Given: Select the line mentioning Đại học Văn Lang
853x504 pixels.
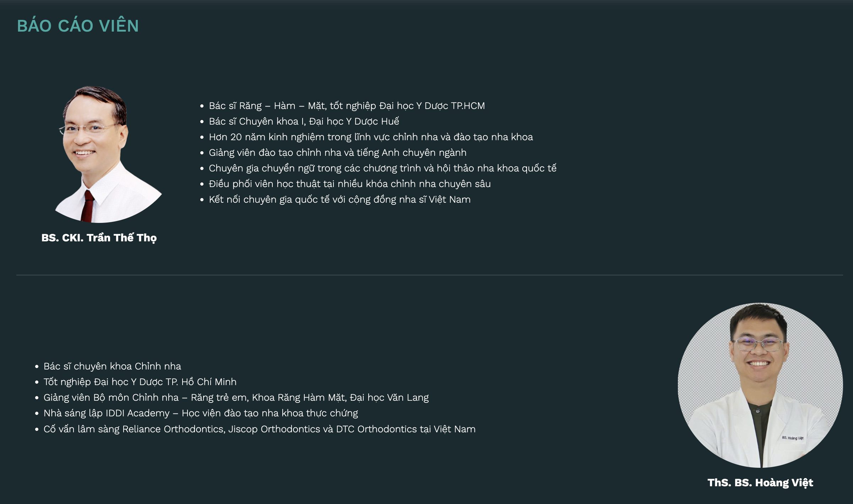Looking at the screenshot, I should click(x=236, y=398).
